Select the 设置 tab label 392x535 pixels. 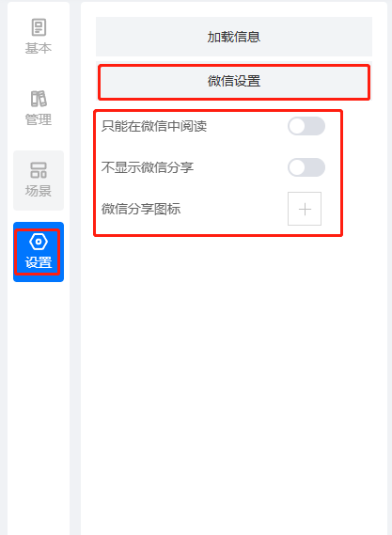pos(39,262)
